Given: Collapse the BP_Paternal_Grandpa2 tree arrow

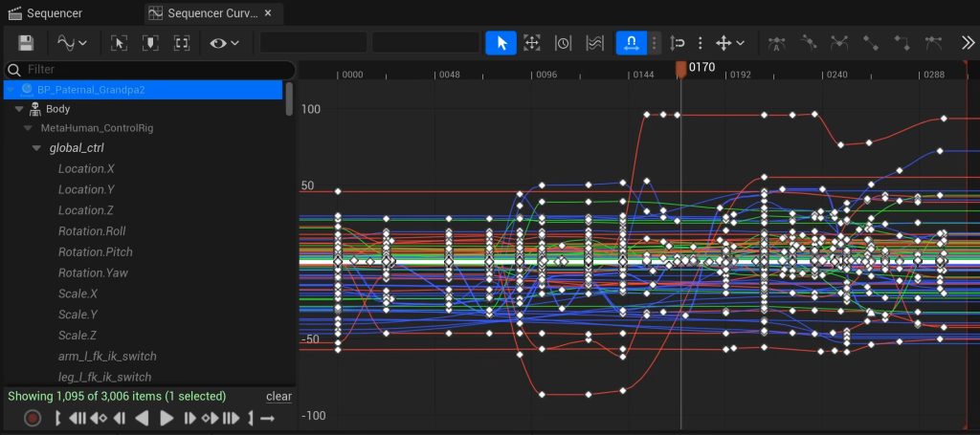Looking at the screenshot, I should [11, 90].
